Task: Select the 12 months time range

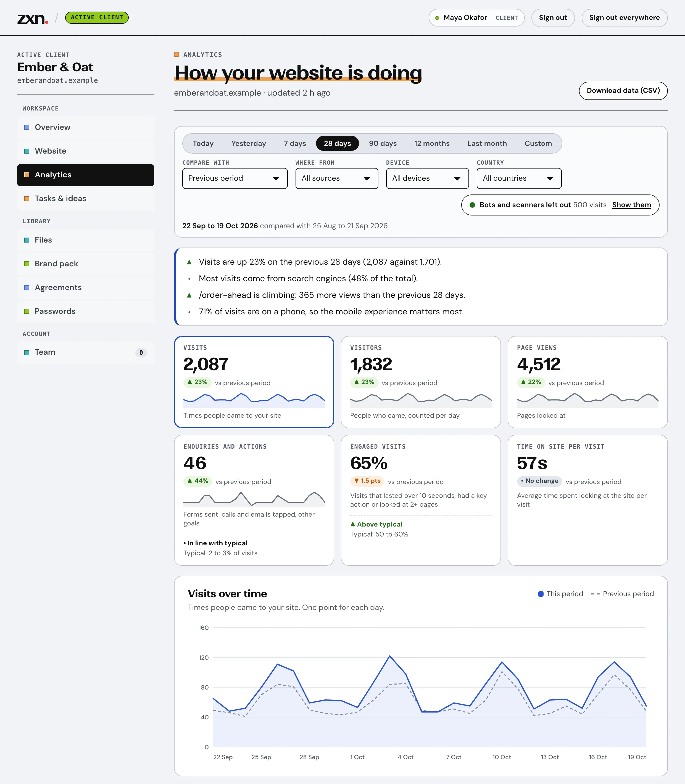Action: click(x=432, y=143)
